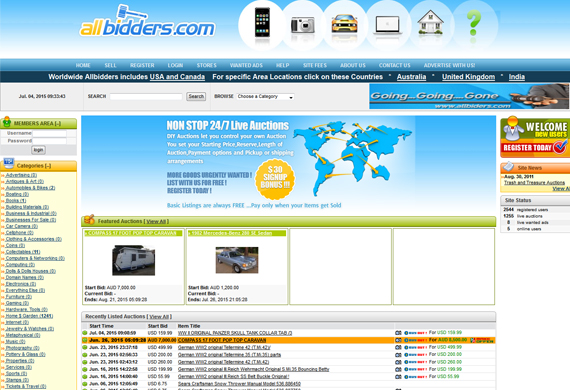Open the Mercedes-Benz sedan thumbnail
Screen dimensions: 570x390
click(237, 260)
